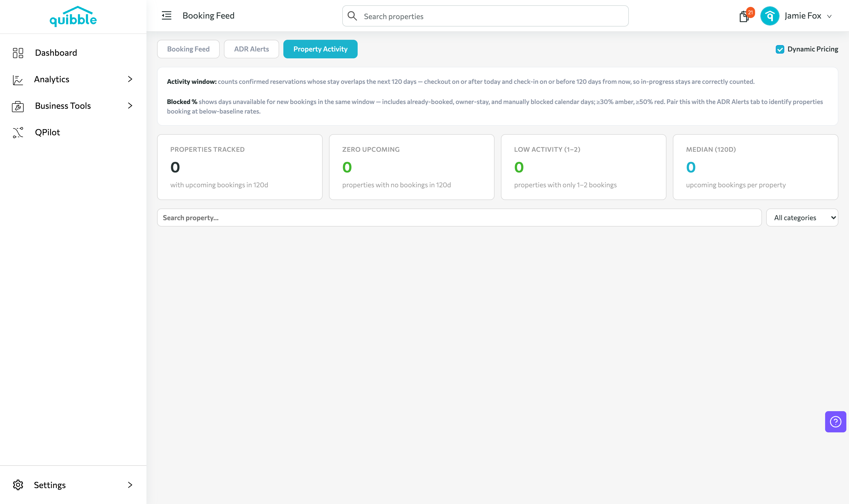Open the purple help question-mark button
The height and width of the screenshot is (504, 849).
(835, 422)
